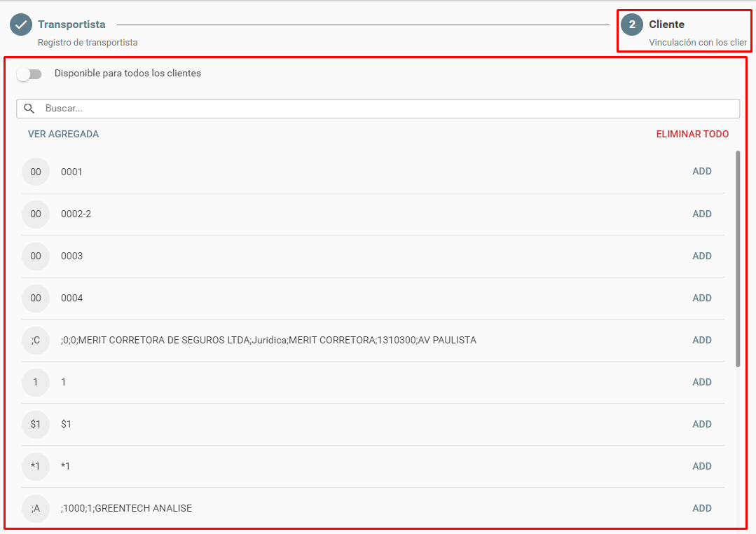756x534 pixels.
Task: Click the Vinculación con los clientes subtitle
Action: [698, 43]
